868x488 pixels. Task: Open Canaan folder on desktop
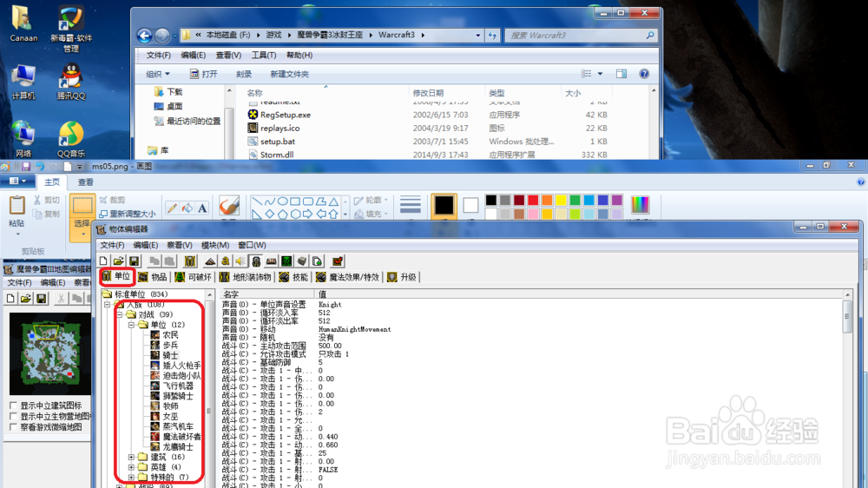(x=23, y=24)
